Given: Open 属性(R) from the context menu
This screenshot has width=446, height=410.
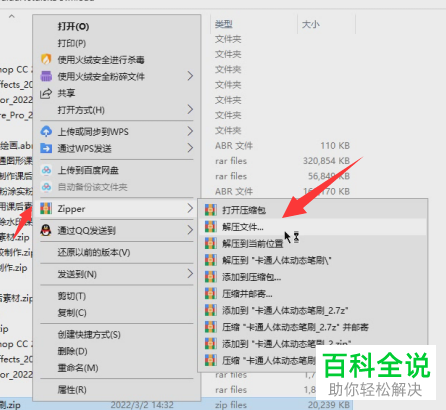Looking at the screenshot, I should 117,390.
